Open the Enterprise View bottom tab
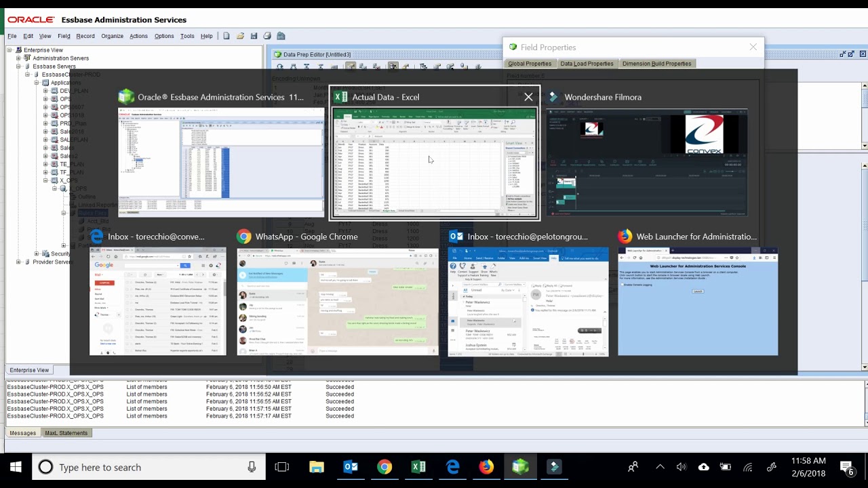The image size is (868, 488). (x=29, y=370)
